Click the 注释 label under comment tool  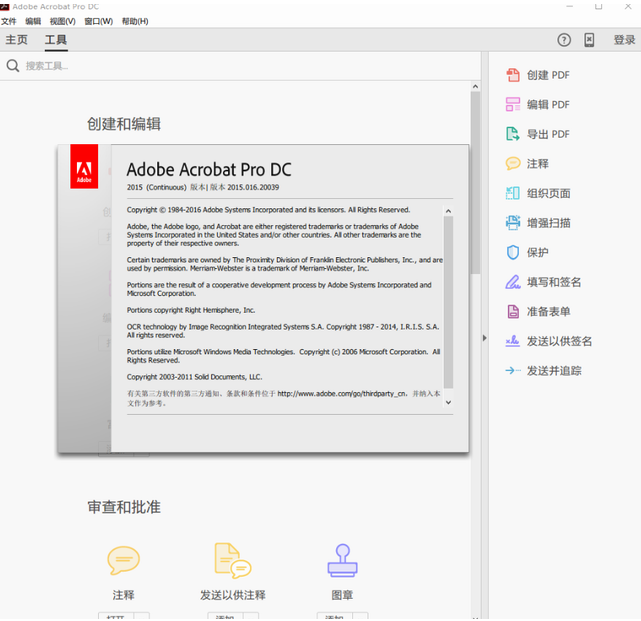coord(123,595)
